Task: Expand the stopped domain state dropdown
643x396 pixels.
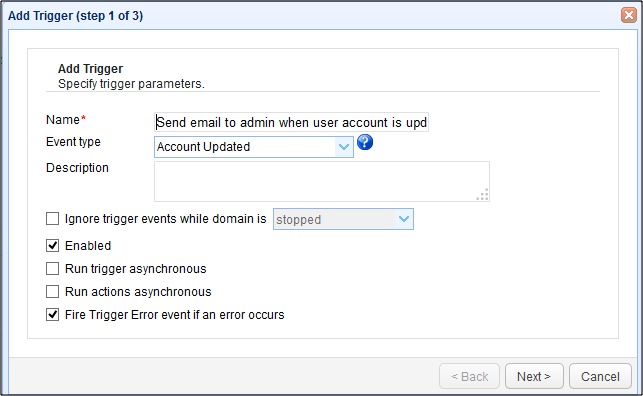Action: pos(343,219)
